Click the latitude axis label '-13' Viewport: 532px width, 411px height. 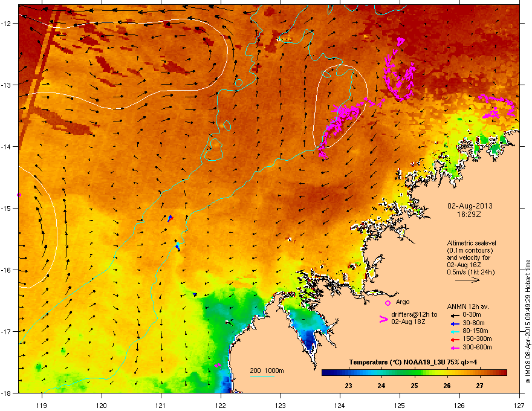pos(6,85)
